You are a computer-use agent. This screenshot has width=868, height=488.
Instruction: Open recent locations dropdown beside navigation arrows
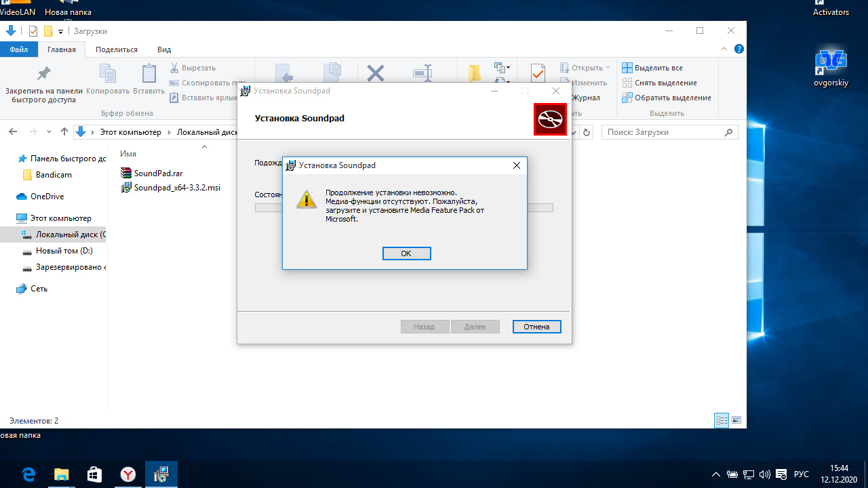49,132
